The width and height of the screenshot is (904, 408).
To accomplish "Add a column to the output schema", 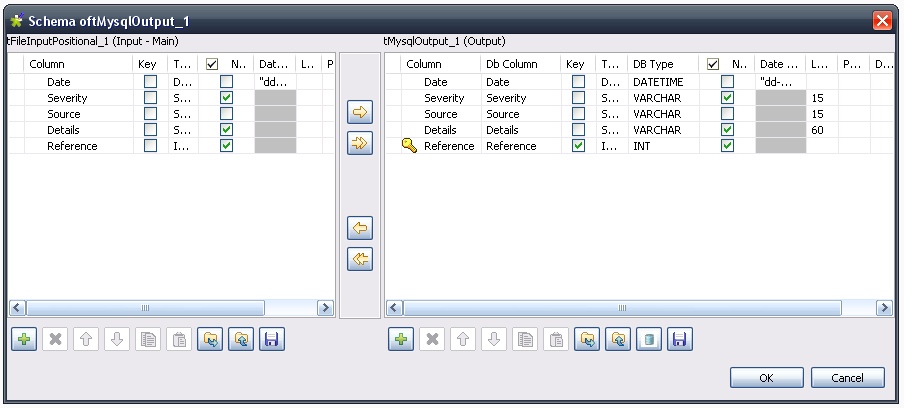I will 400,340.
